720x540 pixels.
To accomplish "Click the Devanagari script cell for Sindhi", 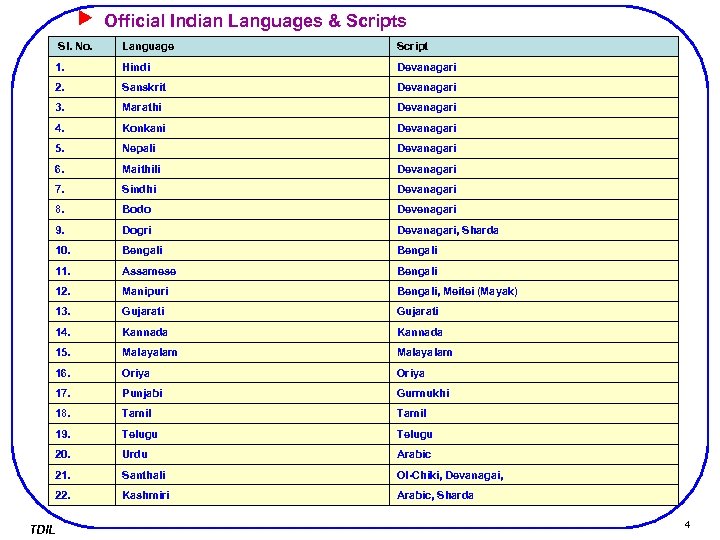I will tap(534, 189).
